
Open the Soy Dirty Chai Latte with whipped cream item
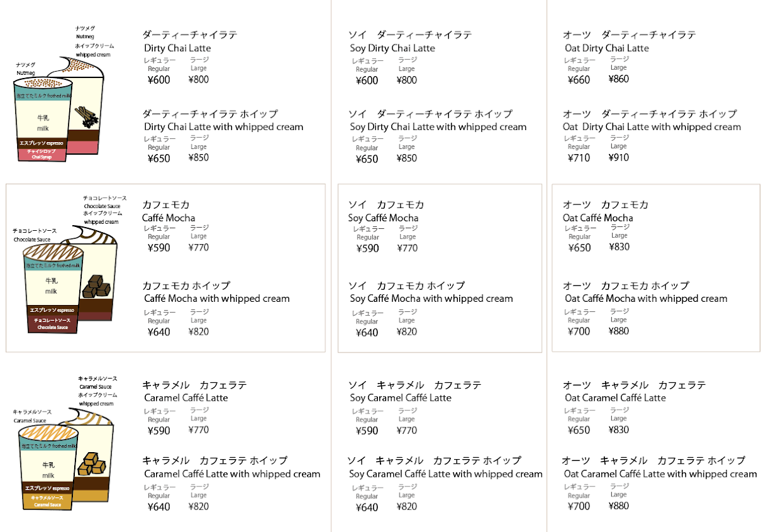click(x=438, y=127)
